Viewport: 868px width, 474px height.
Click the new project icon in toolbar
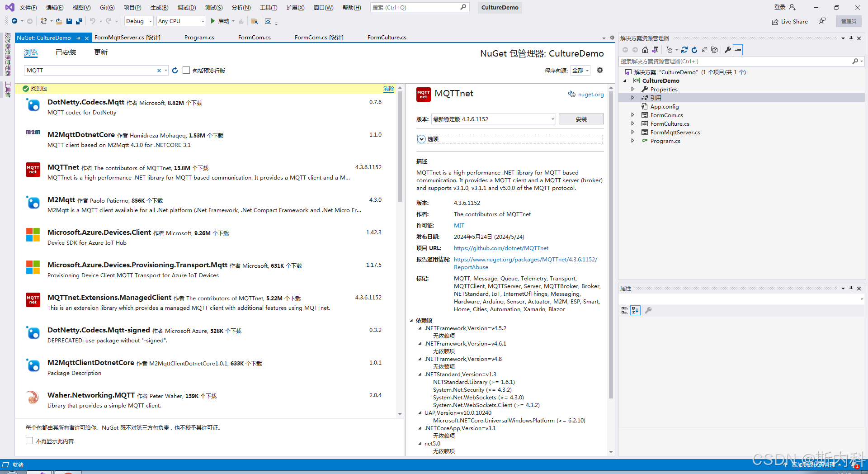(43, 21)
